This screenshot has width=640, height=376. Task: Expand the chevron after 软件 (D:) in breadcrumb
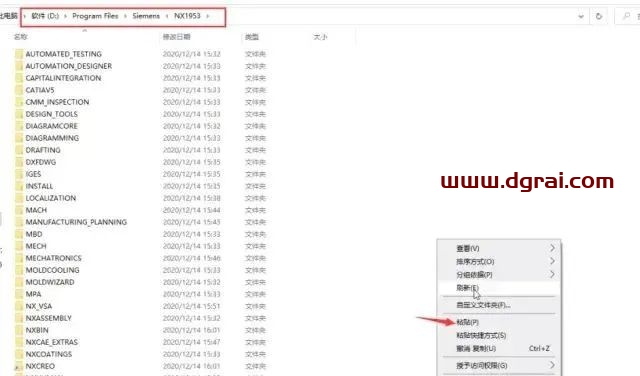click(66, 16)
